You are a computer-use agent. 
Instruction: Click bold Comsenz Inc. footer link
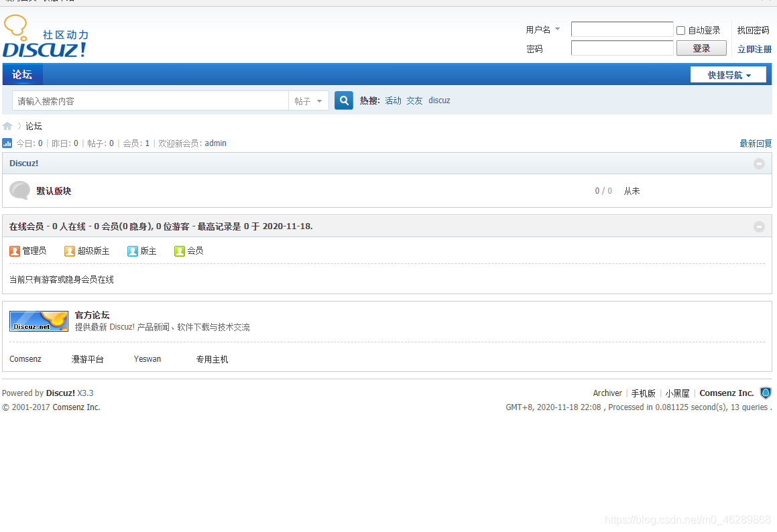point(727,393)
